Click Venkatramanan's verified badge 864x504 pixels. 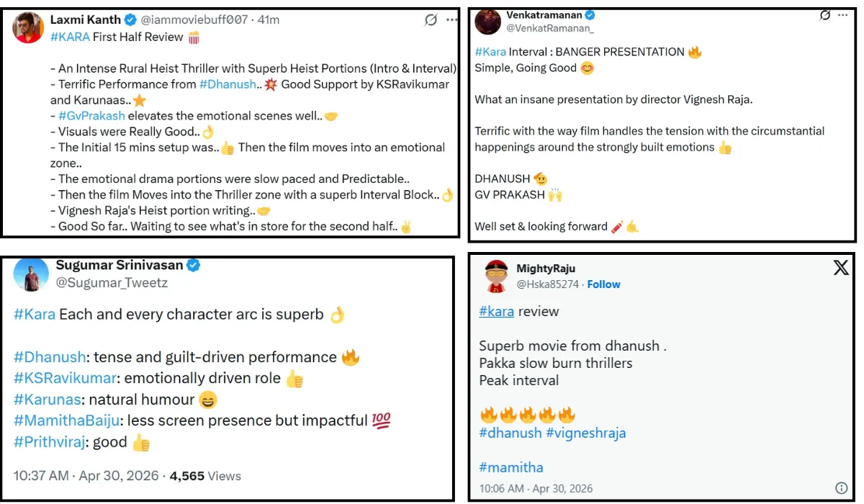point(590,14)
